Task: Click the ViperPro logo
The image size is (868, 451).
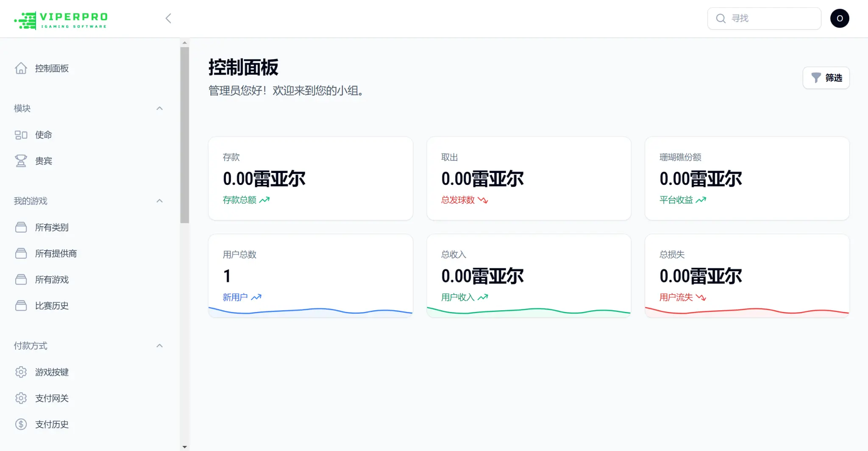Action: click(x=61, y=20)
